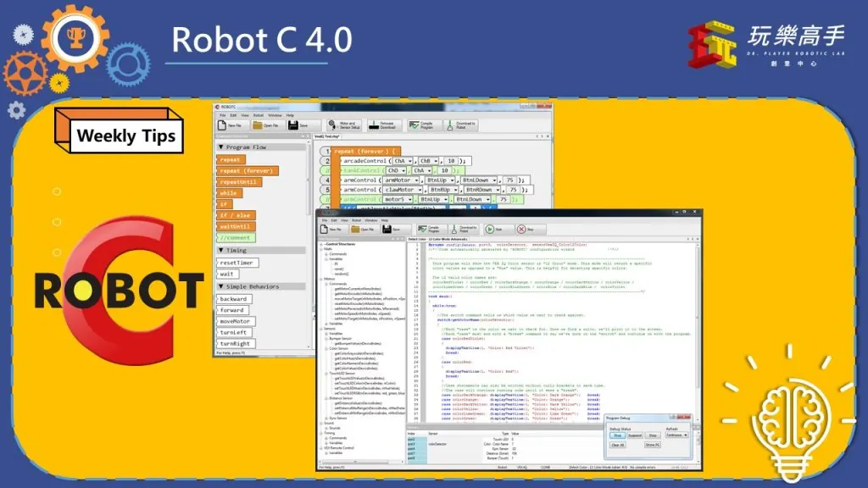Open the BtnRDown dropdown in armControl
Viewport: 868px width, 488px height.
click(x=482, y=190)
